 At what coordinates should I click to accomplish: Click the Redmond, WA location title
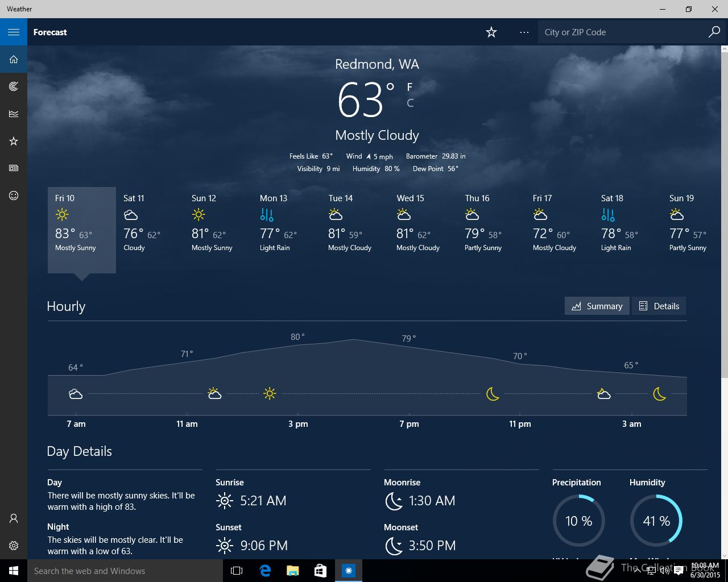pyautogui.click(x=377, y=64)
